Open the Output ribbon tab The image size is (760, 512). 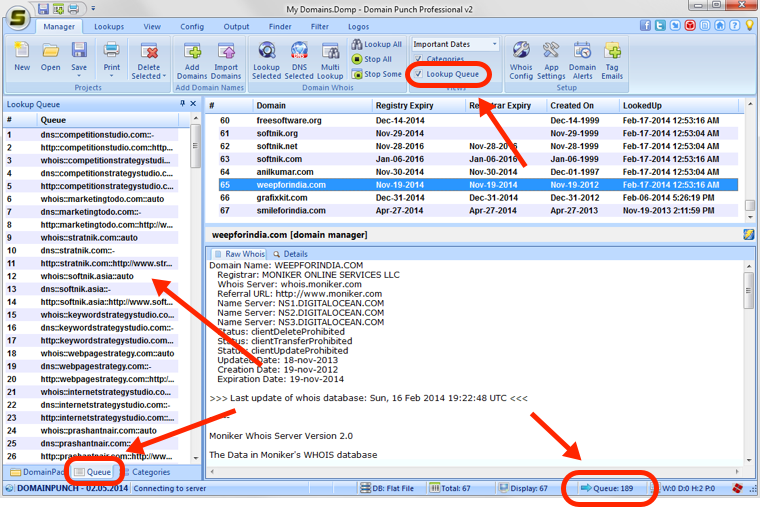pyautogui.click(x=236, y=27)
